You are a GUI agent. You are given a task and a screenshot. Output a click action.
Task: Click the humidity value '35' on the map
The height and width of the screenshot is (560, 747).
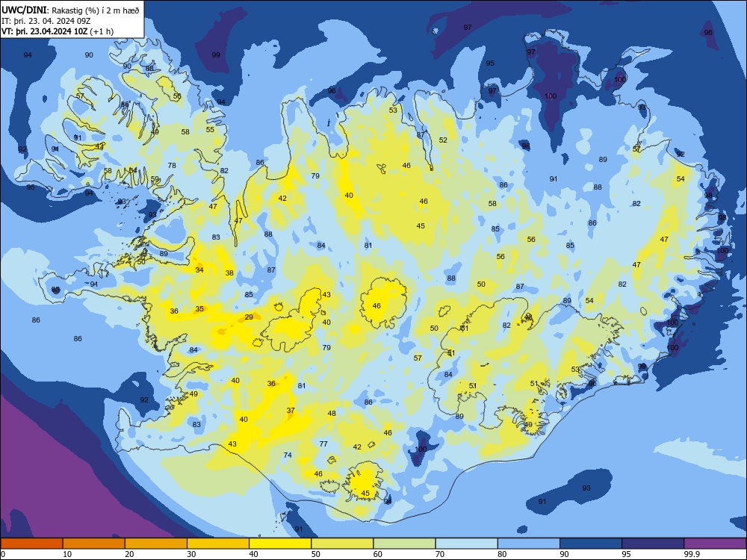click(199, 308)
